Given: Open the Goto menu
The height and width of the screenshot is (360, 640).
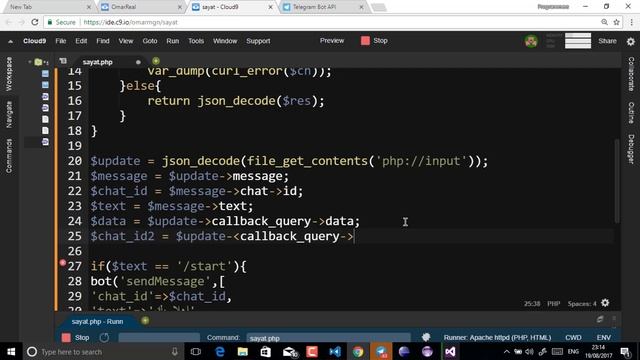Looking at the screenshot, I should (x=150, y=41).
